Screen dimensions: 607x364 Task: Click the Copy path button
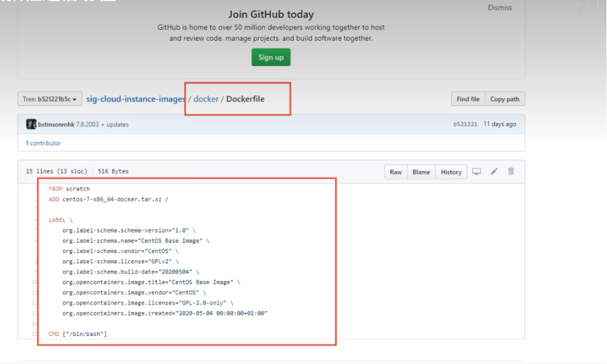click(505, 99)
